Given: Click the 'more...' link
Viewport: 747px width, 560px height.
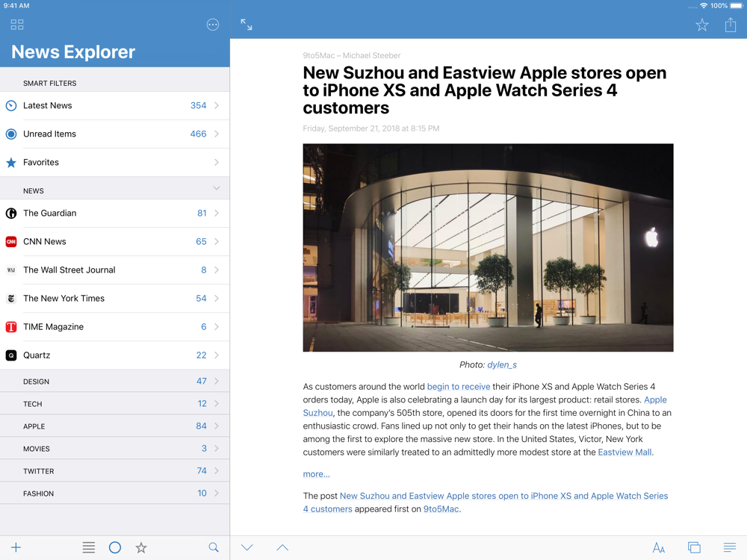Looking at the screenshot, I should [316, 474].
